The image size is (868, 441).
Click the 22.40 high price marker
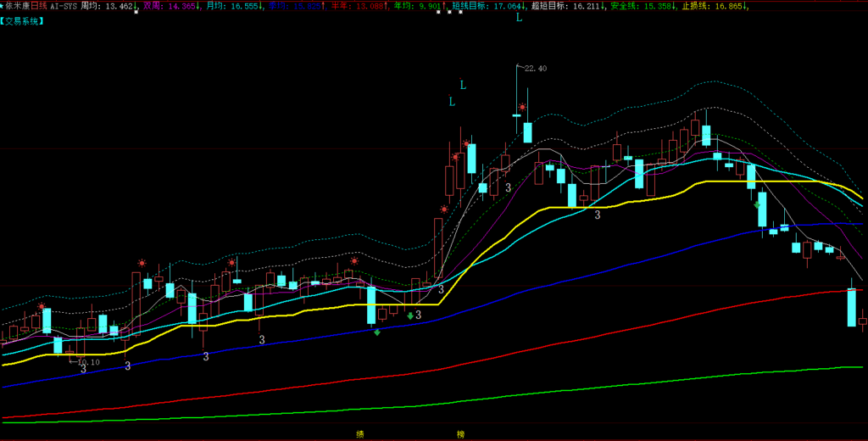point(535,69)
